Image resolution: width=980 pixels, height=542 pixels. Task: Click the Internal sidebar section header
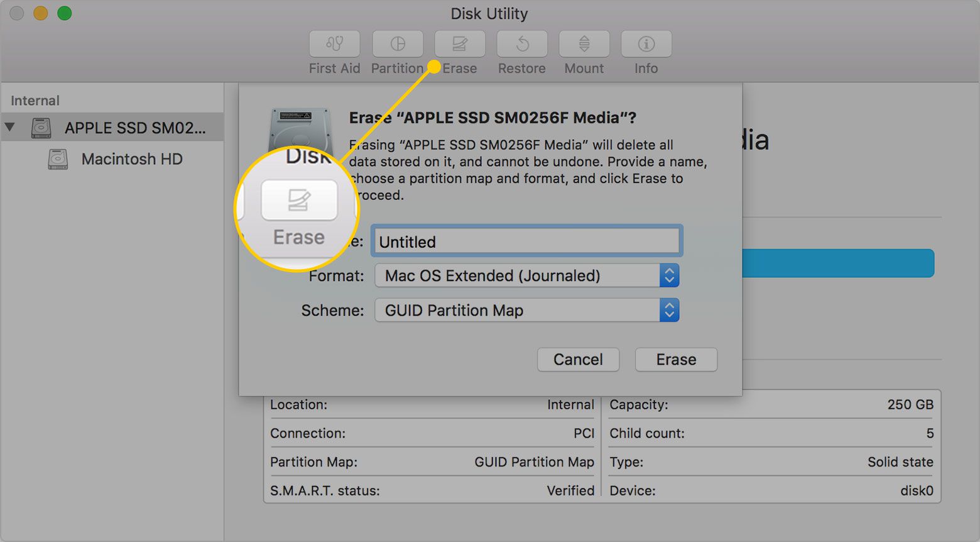pos(35,101)
